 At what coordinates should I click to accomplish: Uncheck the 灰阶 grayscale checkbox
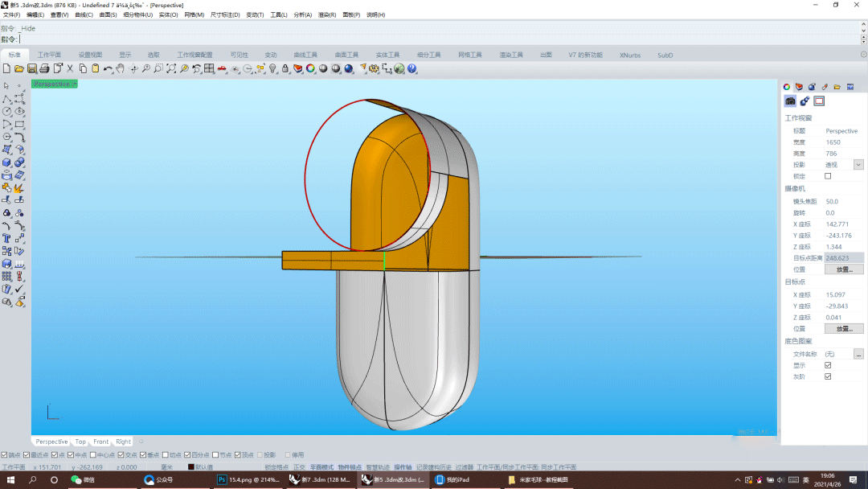point(828,376)
